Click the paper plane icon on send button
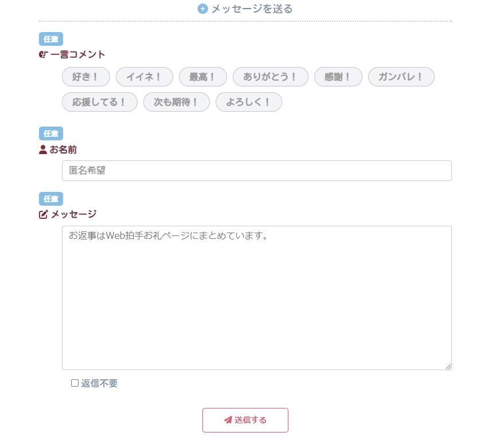 [x=228, y=420]
